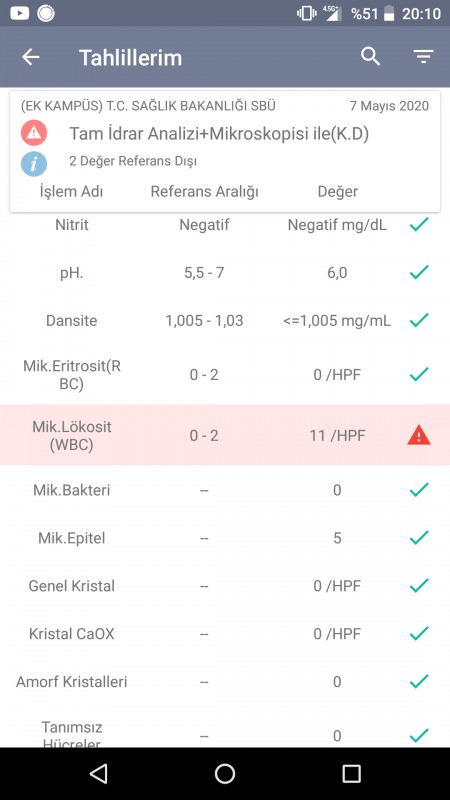Tap the checkmark on Mik.Bakteri row
The width and height of the screenshot is (450, 800).
tap(419, 490)
